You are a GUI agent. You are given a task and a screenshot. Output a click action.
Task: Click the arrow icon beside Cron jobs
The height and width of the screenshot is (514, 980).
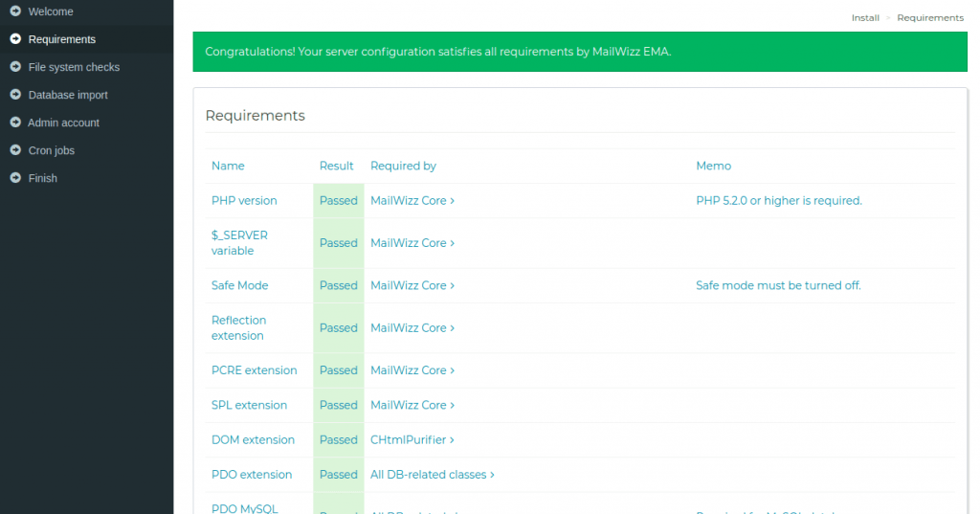[15, 150]
